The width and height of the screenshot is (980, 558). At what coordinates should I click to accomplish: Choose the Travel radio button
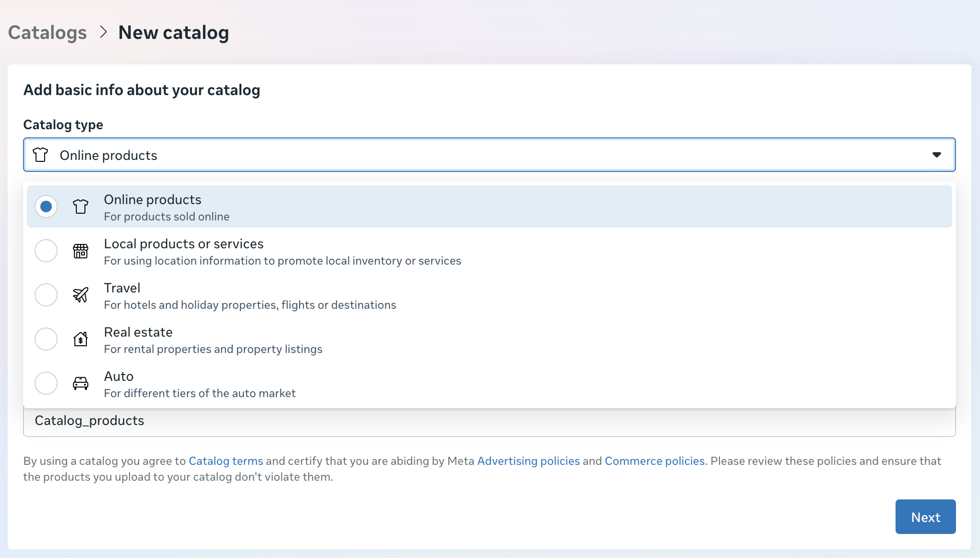coord(46,295)
